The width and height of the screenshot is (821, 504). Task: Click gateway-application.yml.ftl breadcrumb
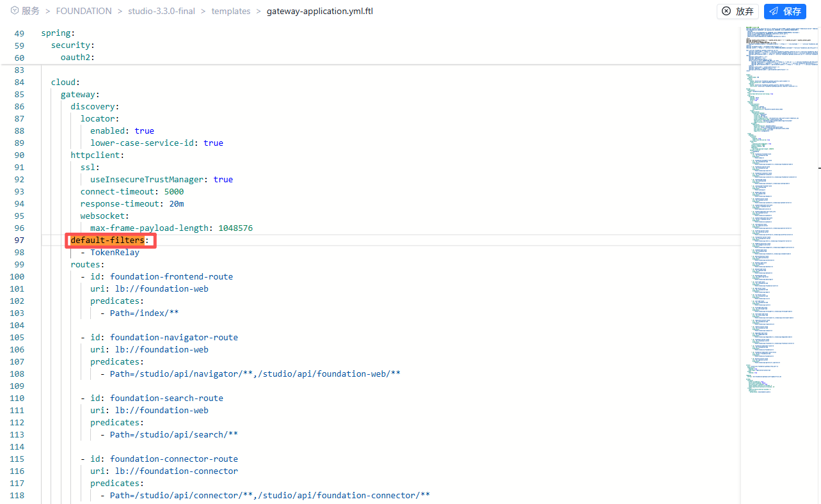pos(320,11)
